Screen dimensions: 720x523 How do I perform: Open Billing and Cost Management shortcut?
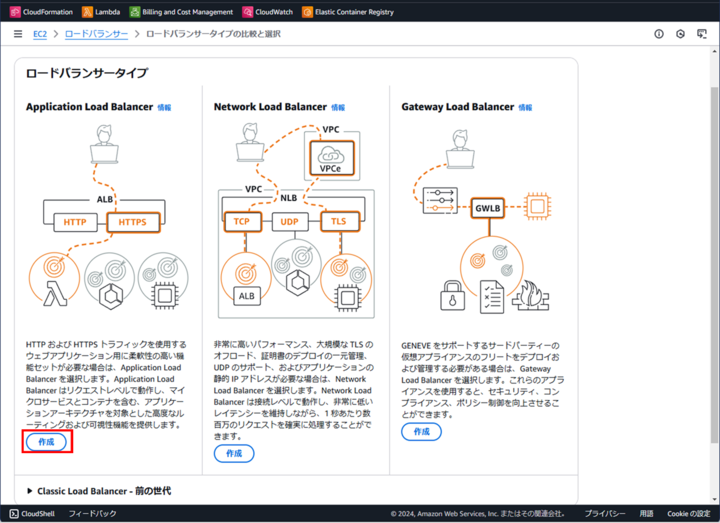click(181, 12)
